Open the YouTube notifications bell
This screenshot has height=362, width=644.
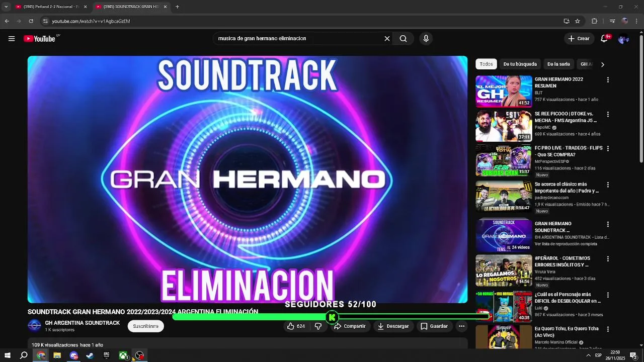pyautogui.click(x=605, y=39)
